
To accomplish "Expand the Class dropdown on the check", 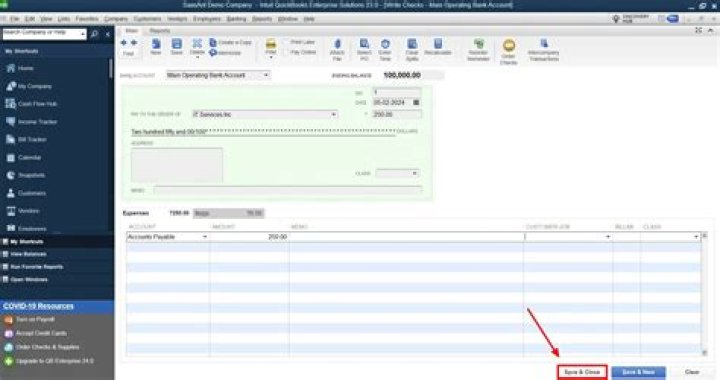I will (x=415, y=173).
